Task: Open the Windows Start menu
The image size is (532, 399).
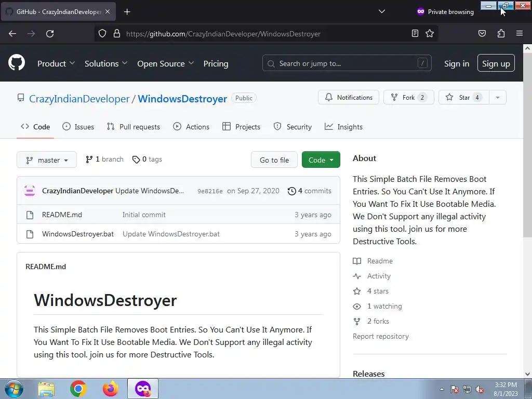Action: pyautogui.click(x=14, y=389)
